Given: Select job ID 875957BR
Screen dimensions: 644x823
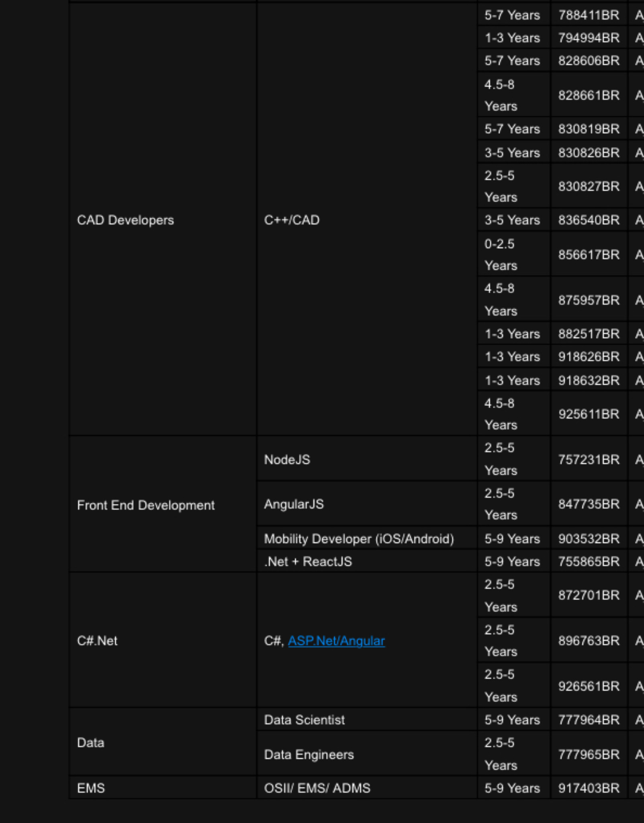Looking at the screenshot, I should point(589,300).
